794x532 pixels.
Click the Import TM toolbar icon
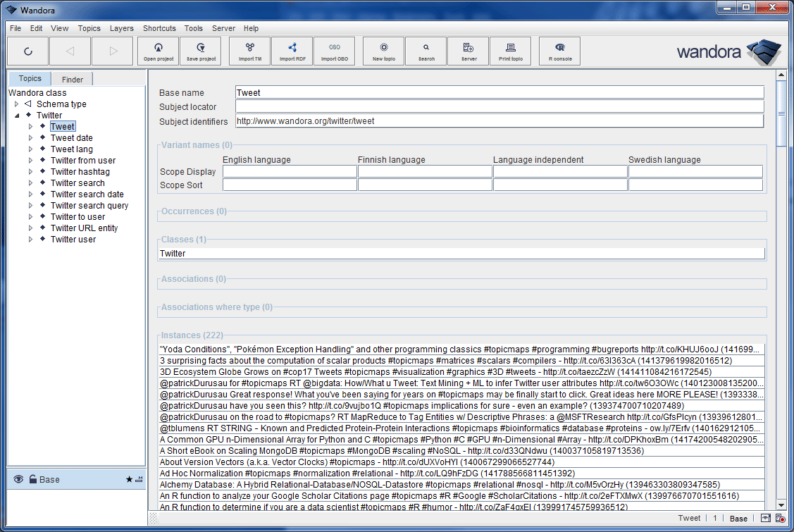[x=250, y=51]
